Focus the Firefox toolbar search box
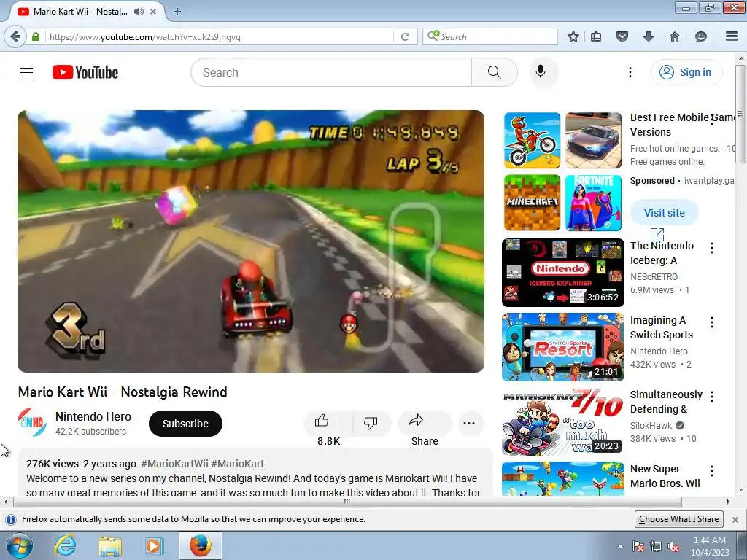Image resolution: width=747 pixels, height=560 pixels. (491, 36)
